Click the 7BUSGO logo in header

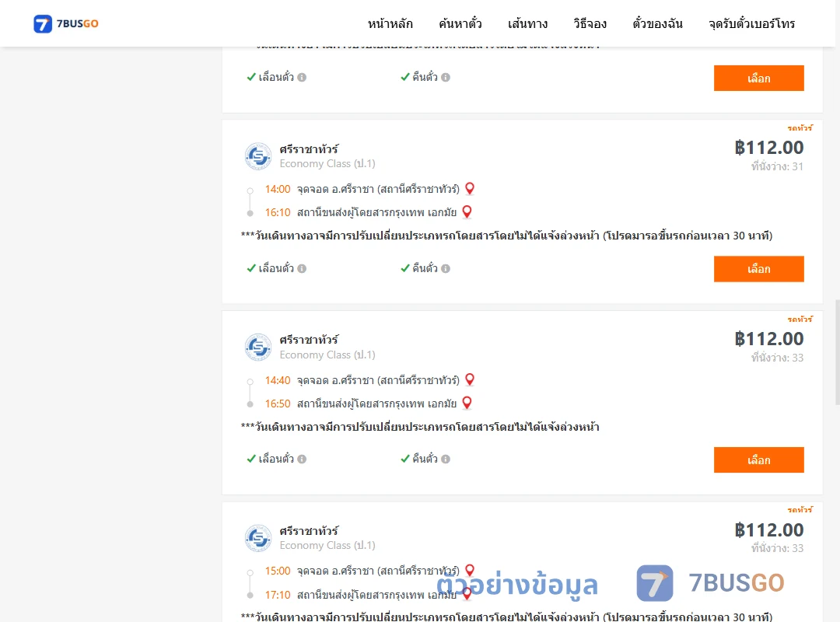click(x=66, y=23)
